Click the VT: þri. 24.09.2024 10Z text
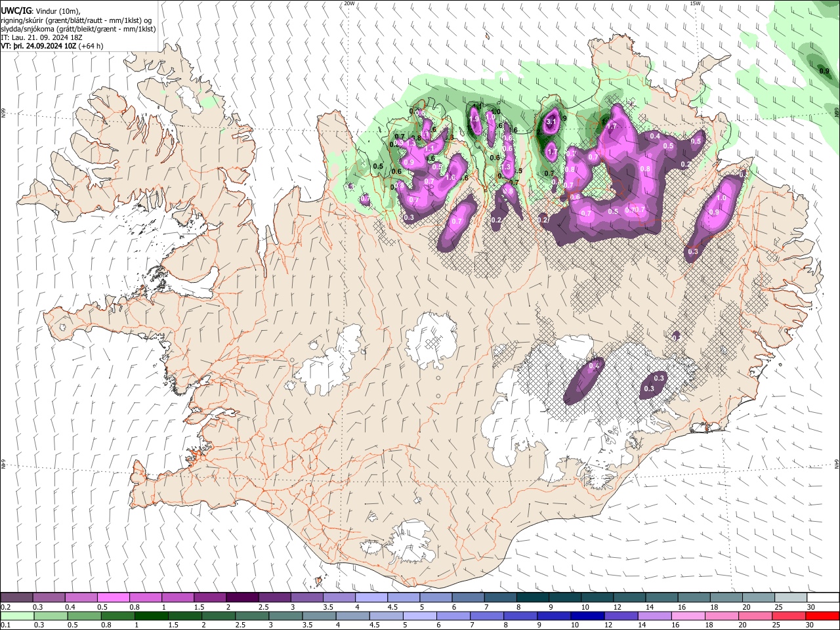 point(39,46)
